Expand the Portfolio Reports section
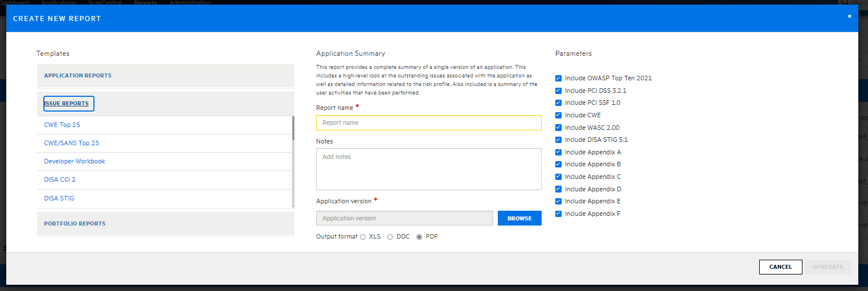The image size is (868, 291). coord(75,224)
